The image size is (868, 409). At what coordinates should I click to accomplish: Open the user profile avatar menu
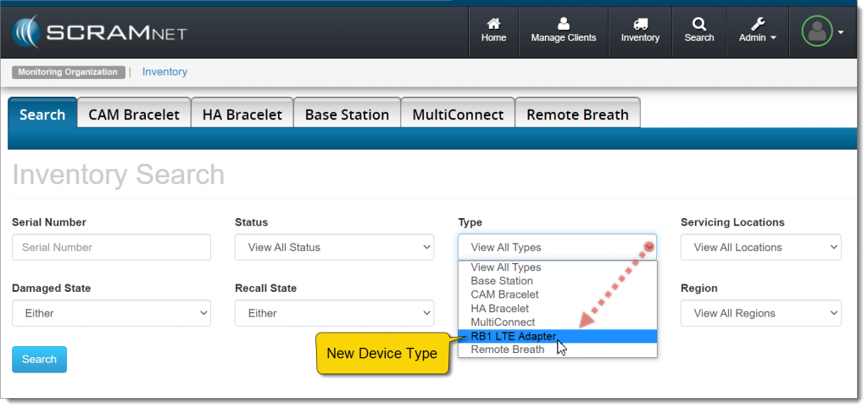click(822, 31)
